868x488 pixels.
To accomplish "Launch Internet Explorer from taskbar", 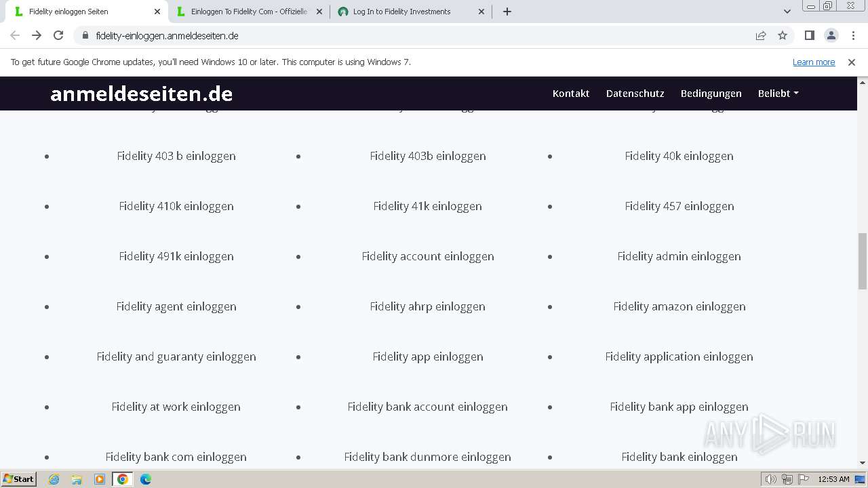I will point(54,479).
